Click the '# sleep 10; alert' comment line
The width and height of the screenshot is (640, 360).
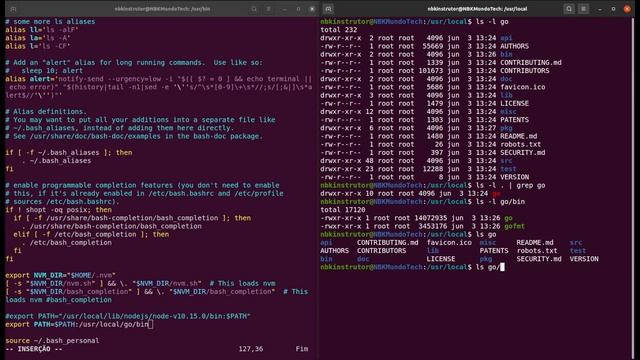click(x=44, y=71)
